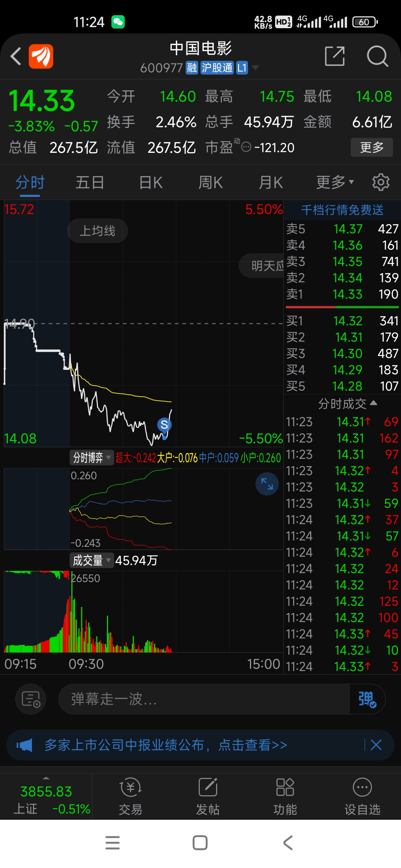
Task: Expand the 上证 index panel
Action: tap(46, 796)
